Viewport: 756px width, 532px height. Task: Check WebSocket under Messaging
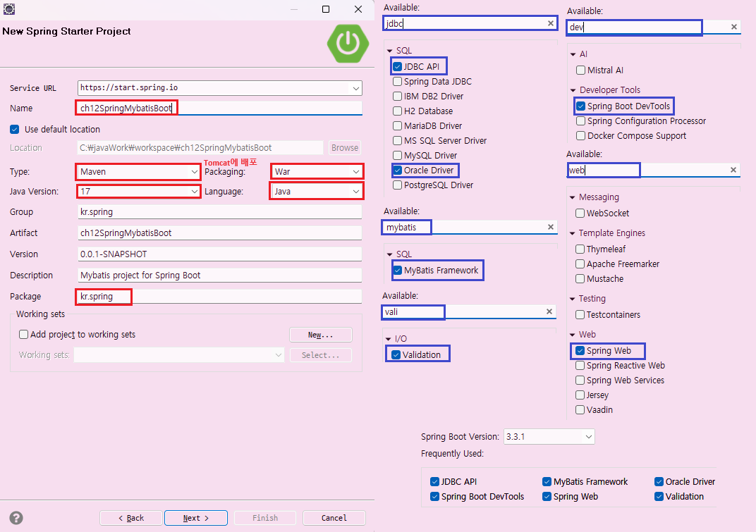tap(580, 213)
